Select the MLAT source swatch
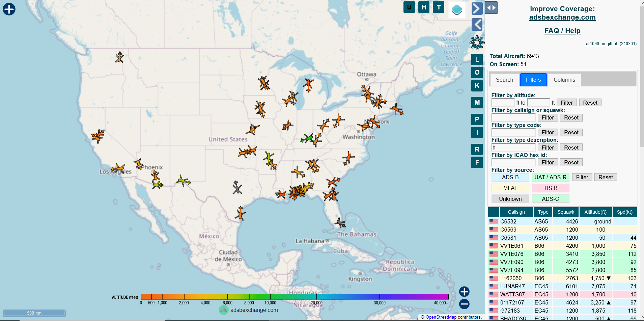Image resolution: width=644 pixels, height=321 pixels. coord(510,188)
